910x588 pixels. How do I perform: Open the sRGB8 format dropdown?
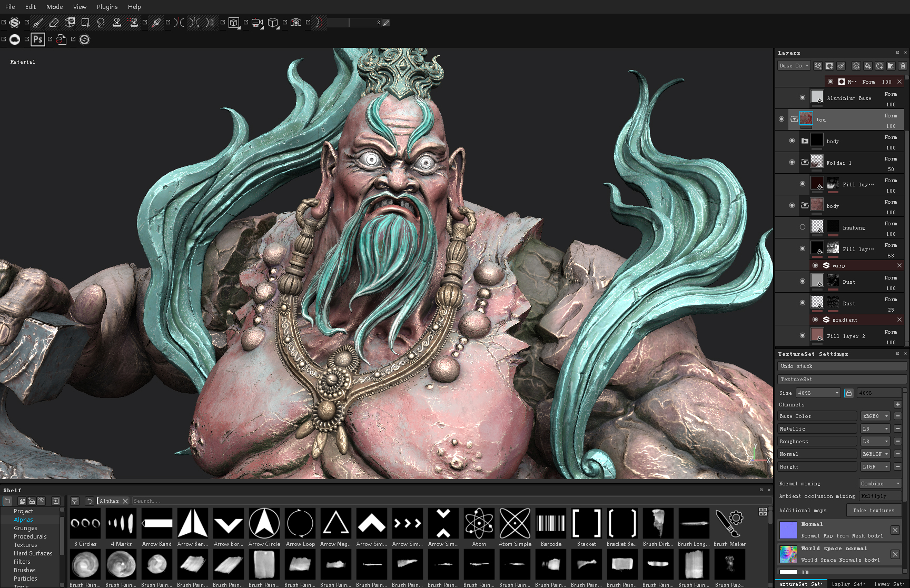coord(875,416)
